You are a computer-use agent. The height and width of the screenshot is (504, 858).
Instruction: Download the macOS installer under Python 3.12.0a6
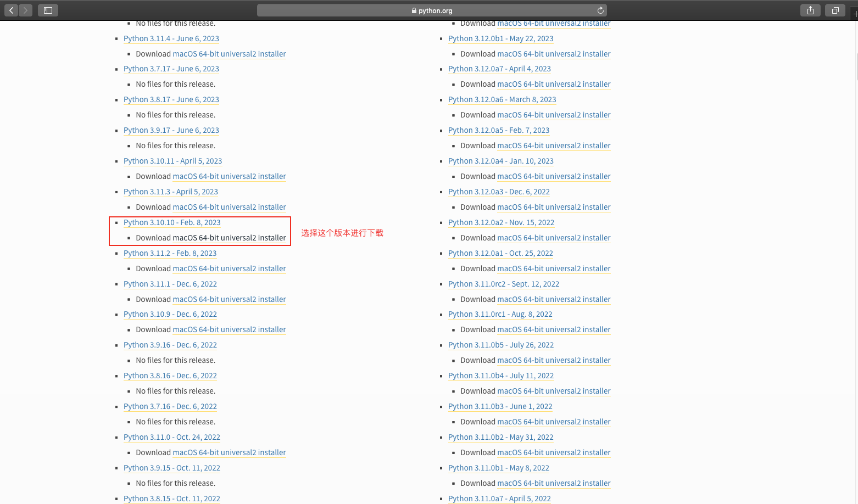click(x=554, y=115)
